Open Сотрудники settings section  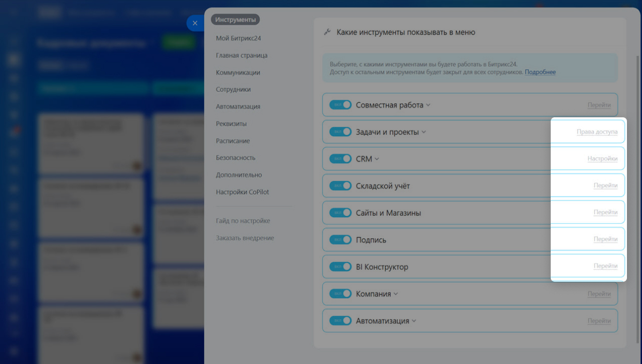click(x=233, y=89)
